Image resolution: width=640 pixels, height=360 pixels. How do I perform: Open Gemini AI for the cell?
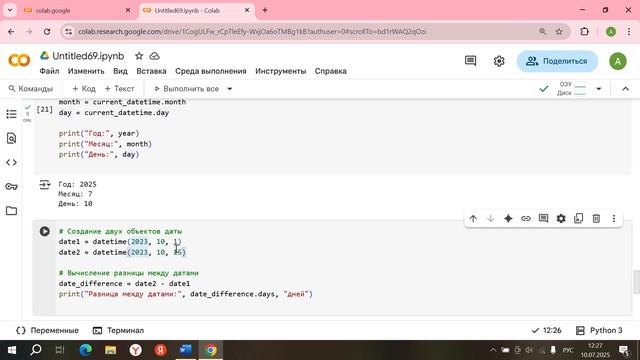tap(508, 219)
